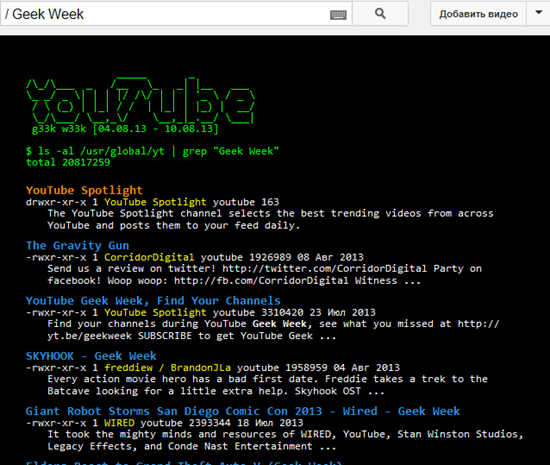Open the partially visible Elders React link
550x465 pixels.
(x=184, y=463)
